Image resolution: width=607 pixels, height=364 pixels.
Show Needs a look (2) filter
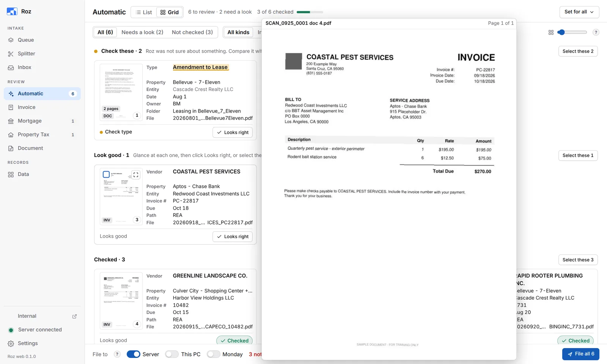point(142,32)
